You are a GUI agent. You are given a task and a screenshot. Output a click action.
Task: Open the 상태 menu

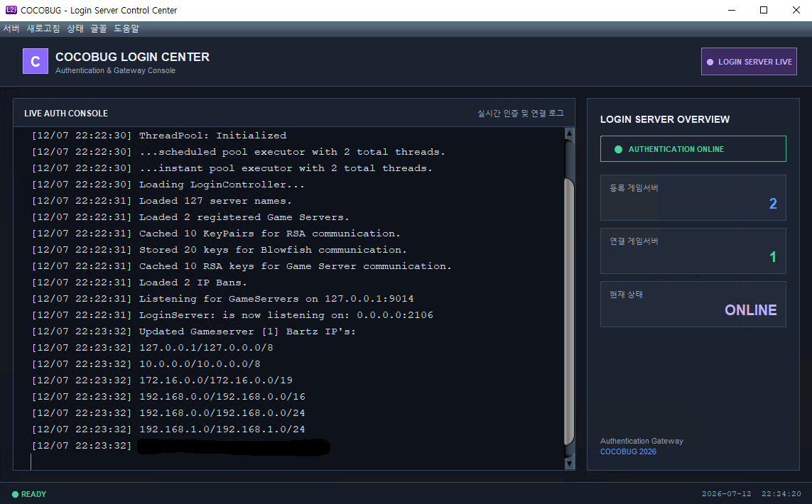(75, 28)
